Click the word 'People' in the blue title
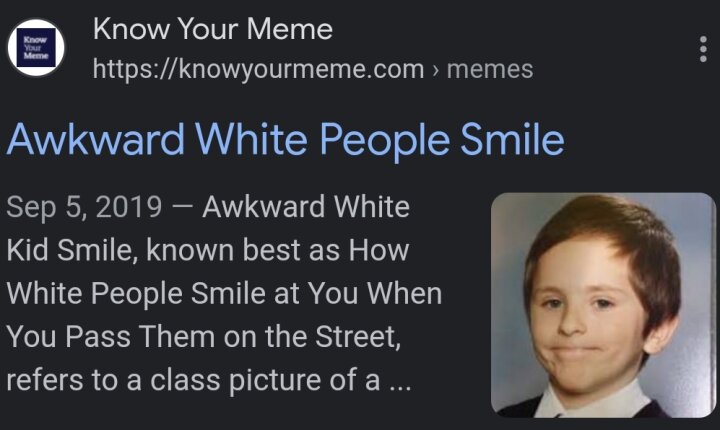The height and width of the screenshot is (430, 720). 384,141
